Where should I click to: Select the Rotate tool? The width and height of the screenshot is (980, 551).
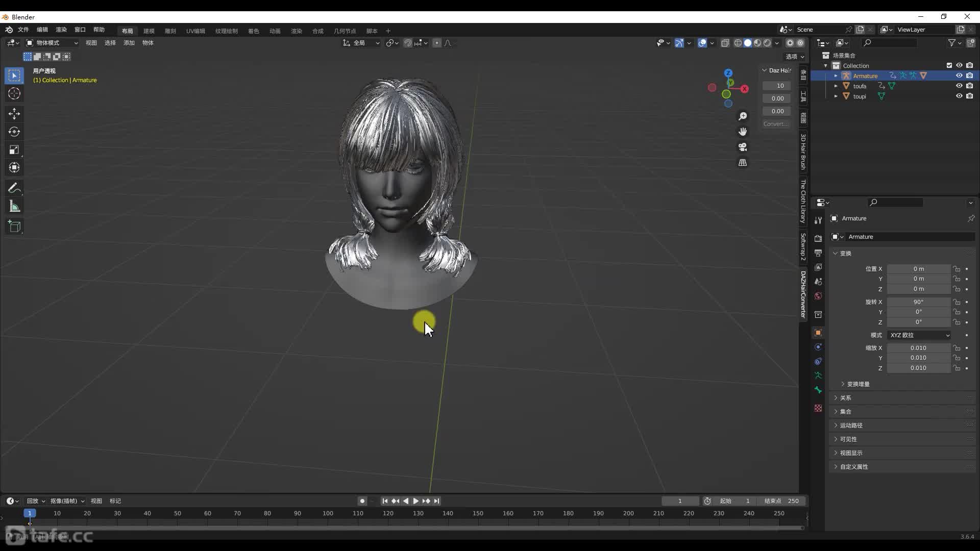point(14,132)
